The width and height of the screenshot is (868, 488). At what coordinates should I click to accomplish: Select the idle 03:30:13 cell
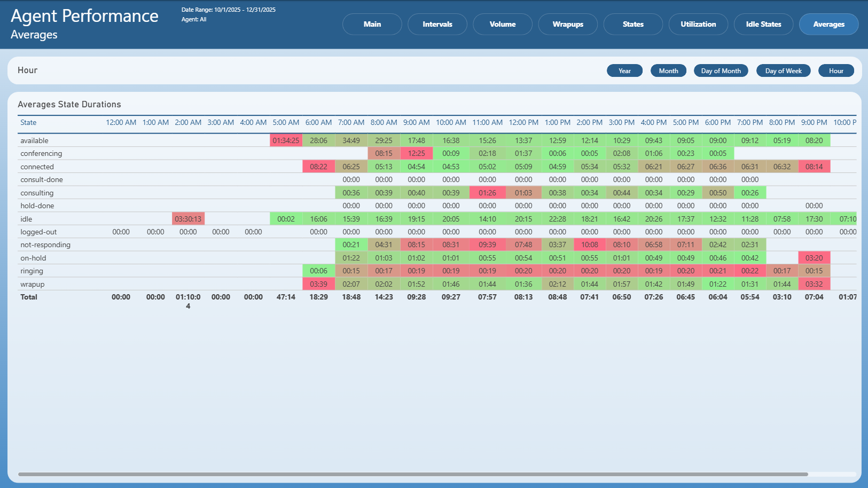coord(188,219)
